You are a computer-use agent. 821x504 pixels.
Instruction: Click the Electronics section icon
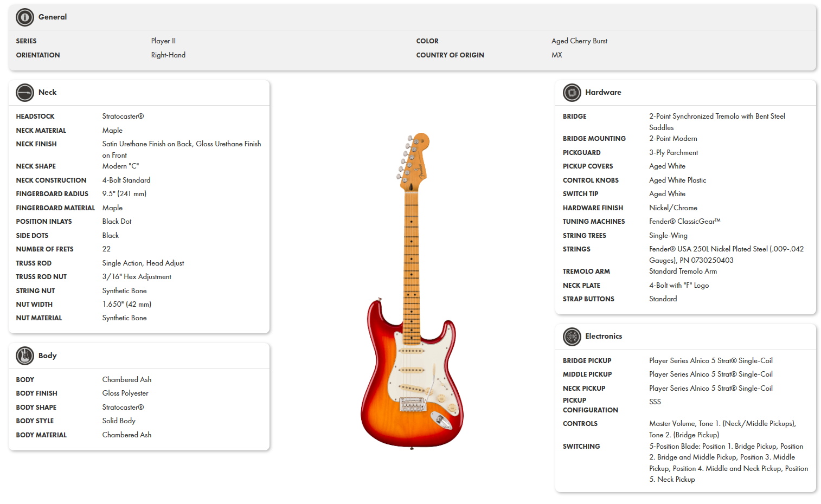click(572, 337)
